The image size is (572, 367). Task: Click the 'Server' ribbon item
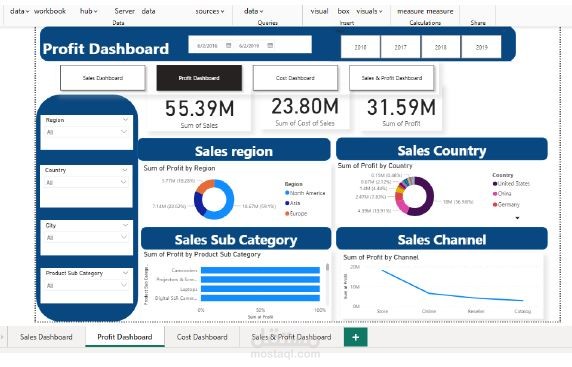[124, 11]
